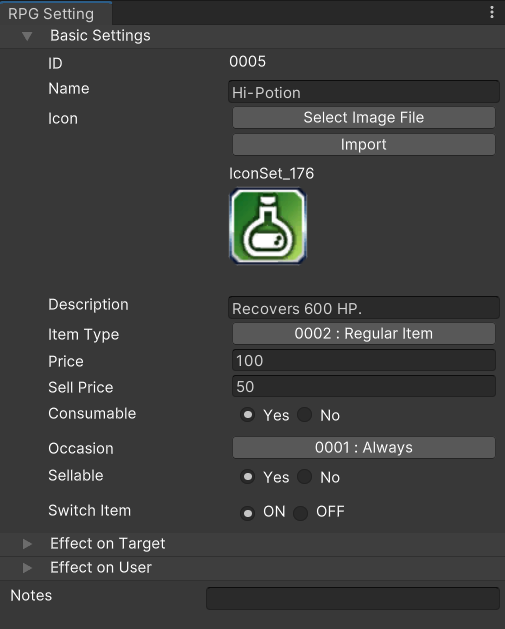Screen dimensions: 505x629
Task: Open the Item Type dropdown
Action: [363, 333]
